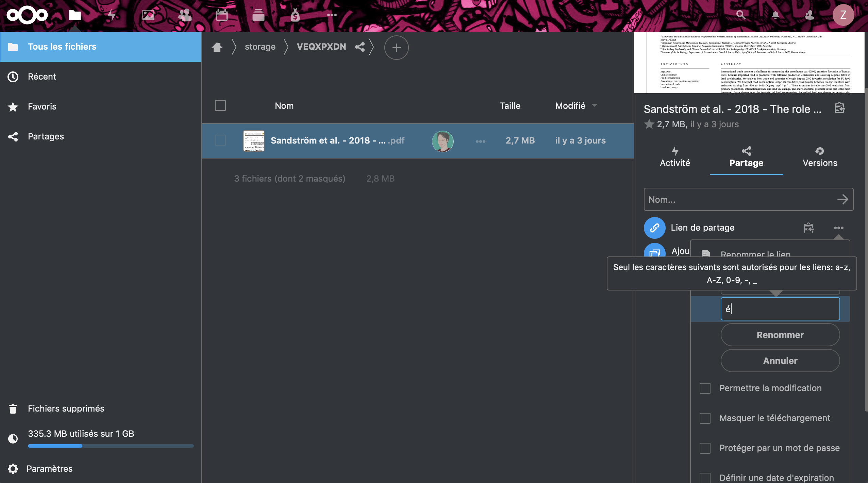Open the Photos app icon
This screenshot has width=868, height=483.
click(x=148, y=15)
